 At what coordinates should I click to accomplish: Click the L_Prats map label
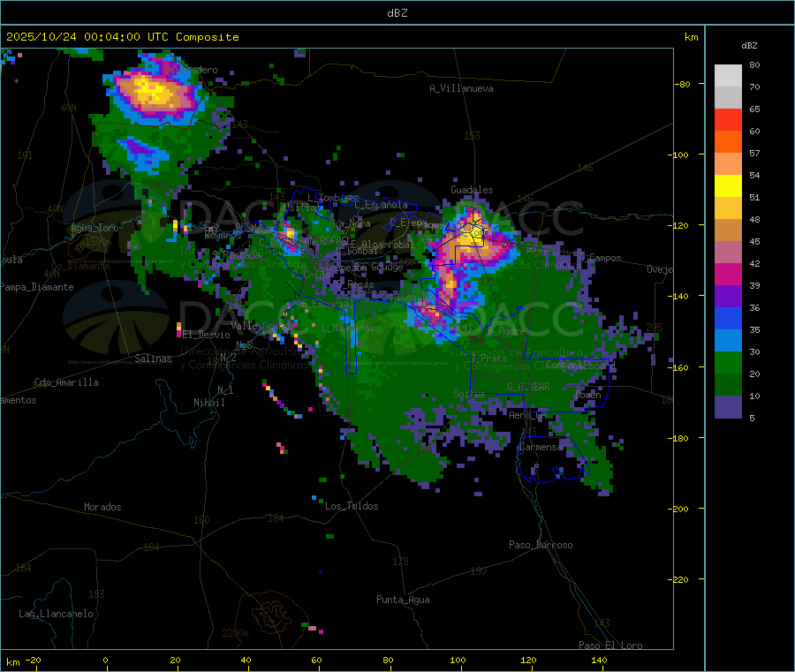coord(489,358)
